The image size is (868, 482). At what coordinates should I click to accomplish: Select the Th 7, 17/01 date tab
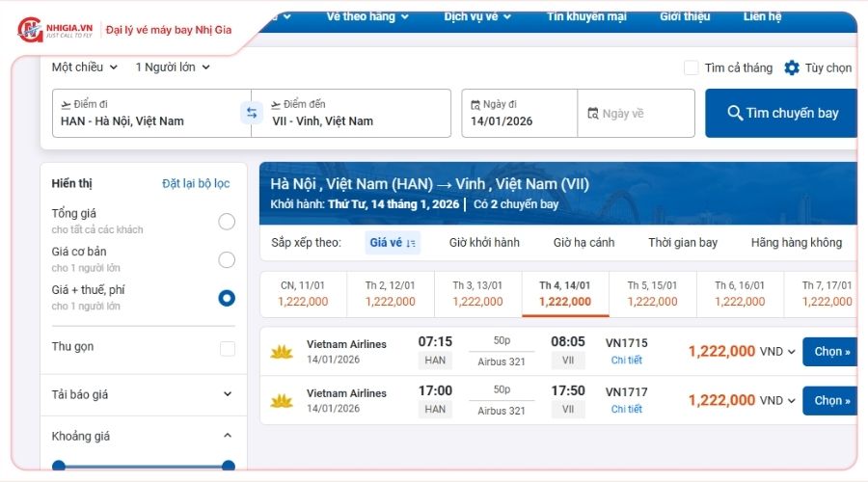pyautogui.click(x=822, y=294)
